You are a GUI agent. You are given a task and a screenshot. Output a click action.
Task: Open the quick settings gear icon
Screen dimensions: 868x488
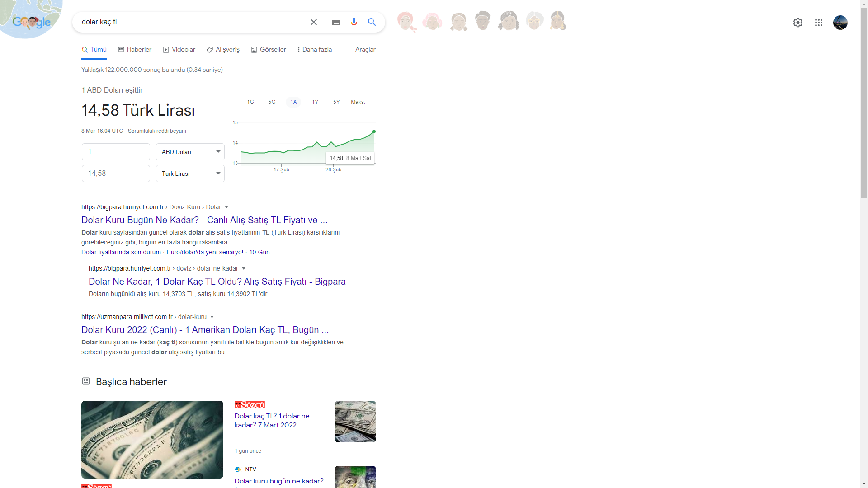[x=797, y=22]
